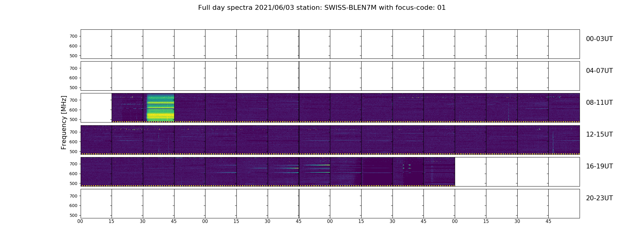Click the 500 tick label of the 16-19UT row
The height and width of the screenshot is (245, 644).
click(73, 183)
